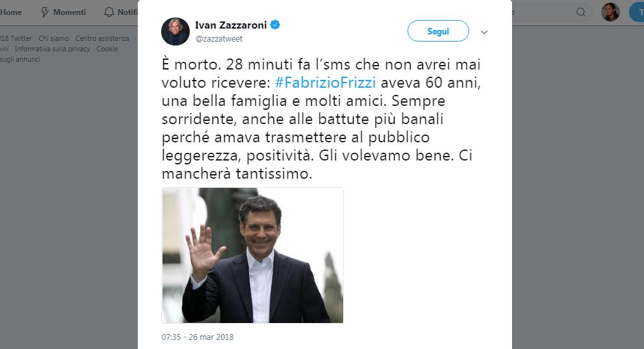644x349 pixels.
Task: Open the Chi siamo footer link
Action: pos(54,38)
